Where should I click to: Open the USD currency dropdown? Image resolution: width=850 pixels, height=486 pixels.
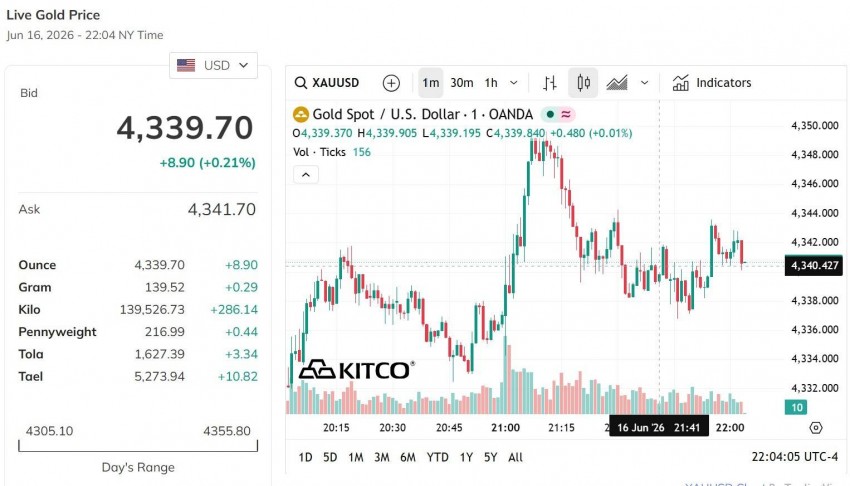(x=213, y=66)
